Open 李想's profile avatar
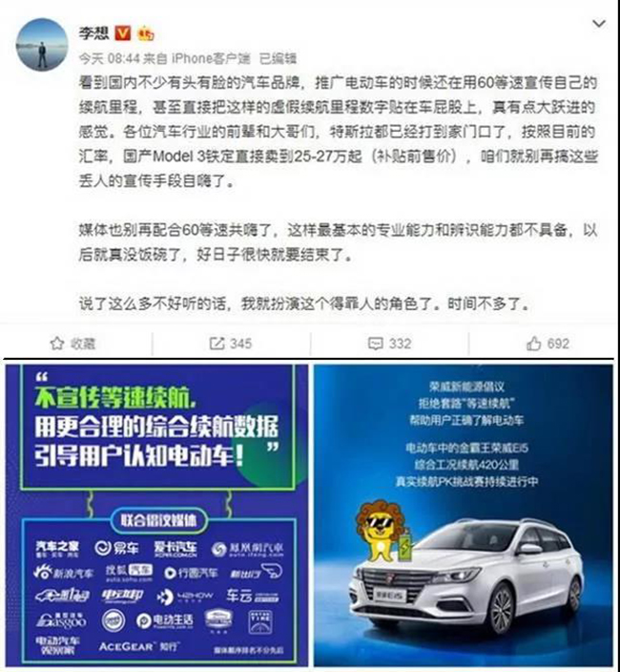Image resolution: width=620 pixels, height=672 pixels. [x=42, y=45]
